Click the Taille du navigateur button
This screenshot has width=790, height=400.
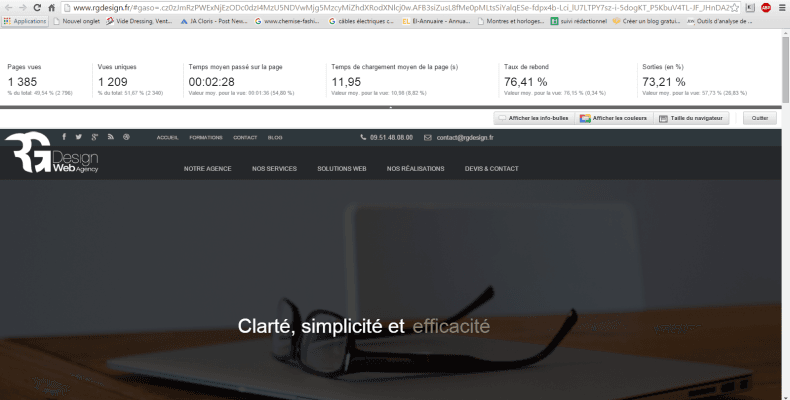pyautogui.click(x=691, y=118)
